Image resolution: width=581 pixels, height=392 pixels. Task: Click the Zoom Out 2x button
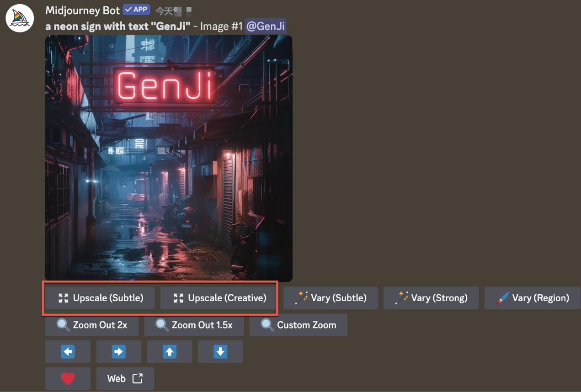click(92, 325)
